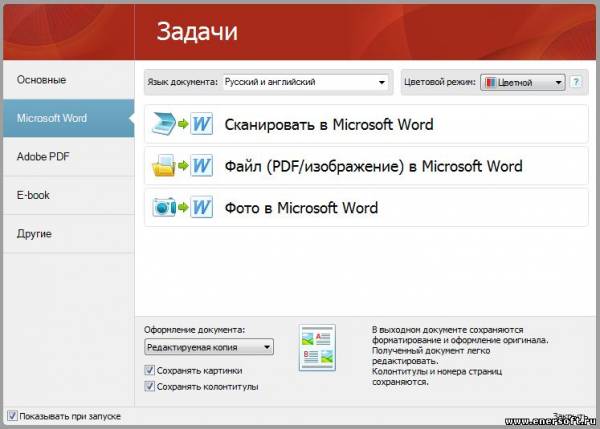600x429 pixels.
Task: Run Фото в Microsoft Word task
Action: click(366, 207)
